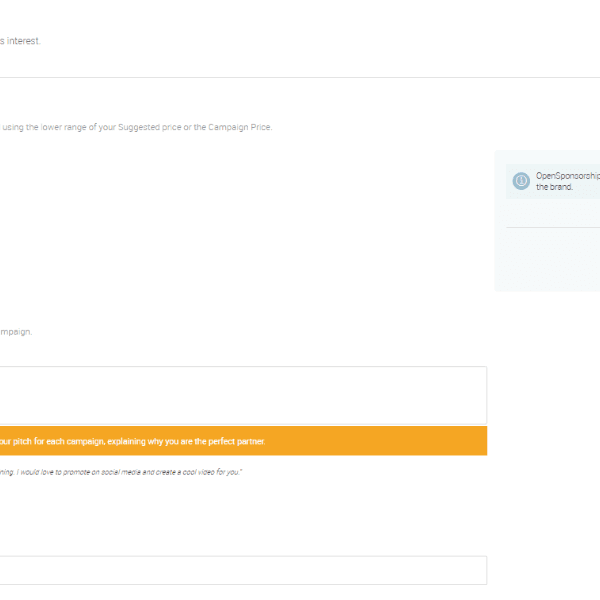Click the empty sidebar area below its divider
The width and height of the screenshot is (600, 600).
[547, 260]
